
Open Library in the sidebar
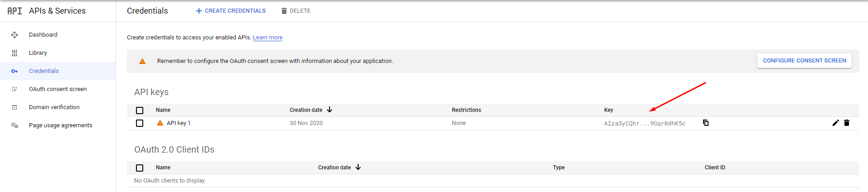click(x=38, y=53)
